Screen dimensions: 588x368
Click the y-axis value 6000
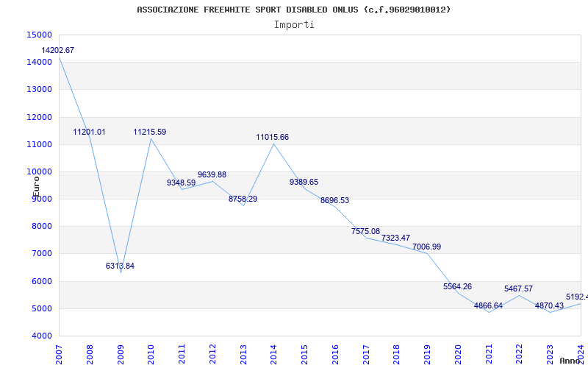click(41, 281)
